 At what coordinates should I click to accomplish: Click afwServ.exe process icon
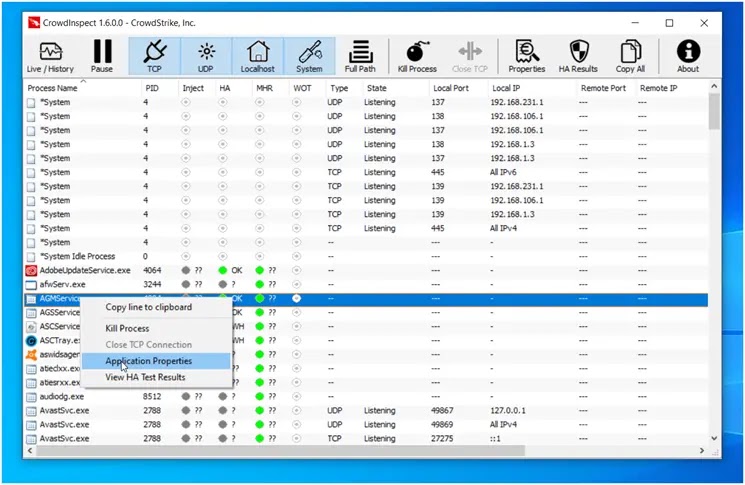pyautogui.click(x=31, y=285)
